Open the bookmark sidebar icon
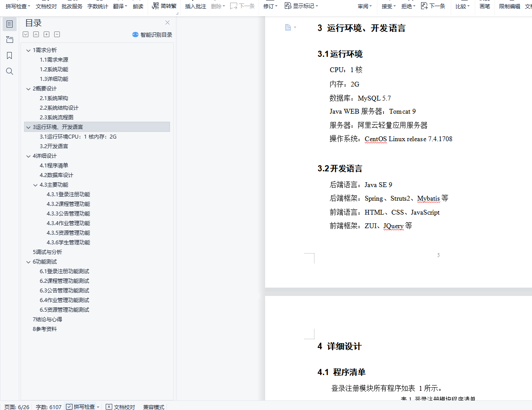Screen dimensions: 532x410 click(x=10, y=56)
